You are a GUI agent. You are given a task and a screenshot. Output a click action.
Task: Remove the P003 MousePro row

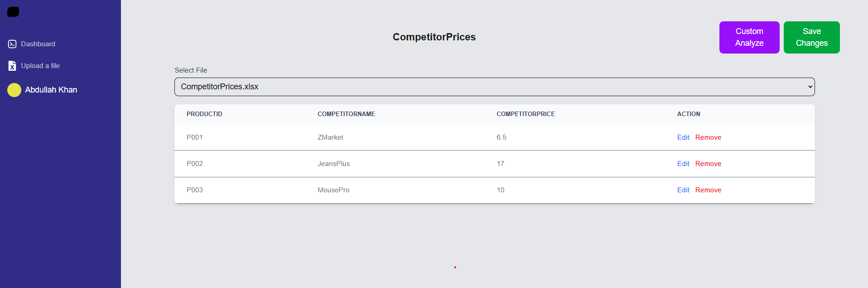point(708,190)
